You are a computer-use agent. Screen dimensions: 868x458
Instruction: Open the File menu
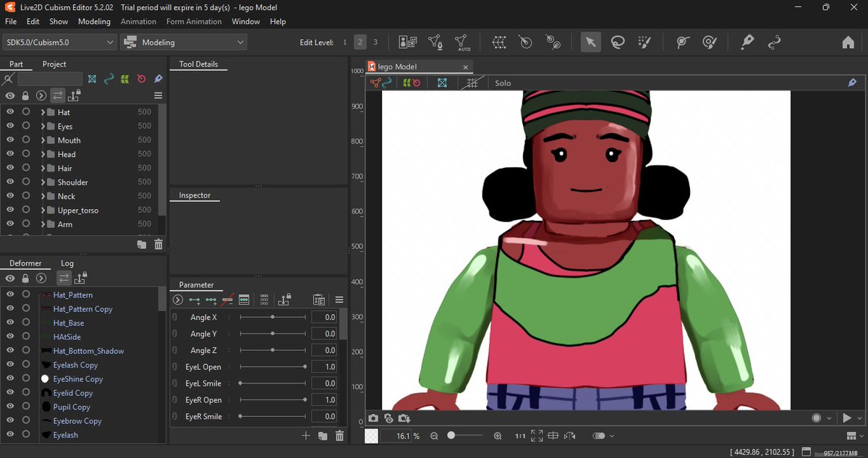[x=11, y=22]
